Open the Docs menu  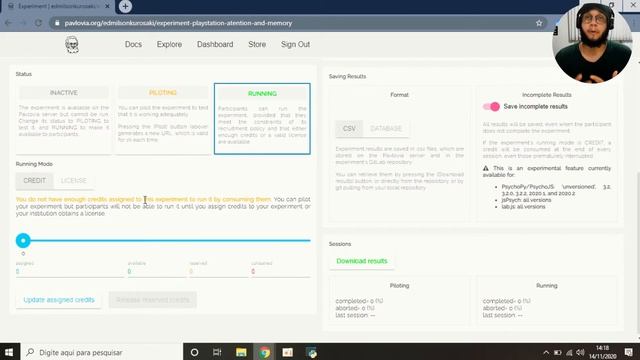pyautogui.click(x=133, y=44)
